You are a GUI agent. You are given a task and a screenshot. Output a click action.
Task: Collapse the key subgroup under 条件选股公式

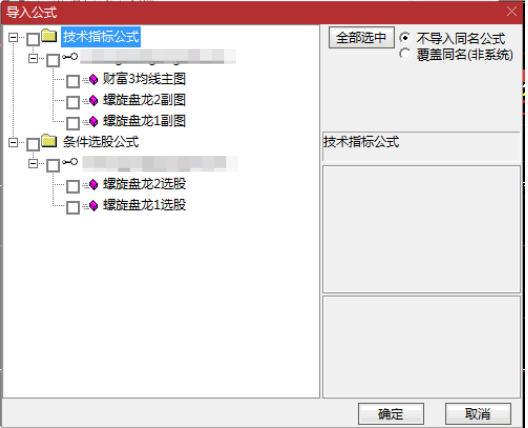[x=33, y=163]
